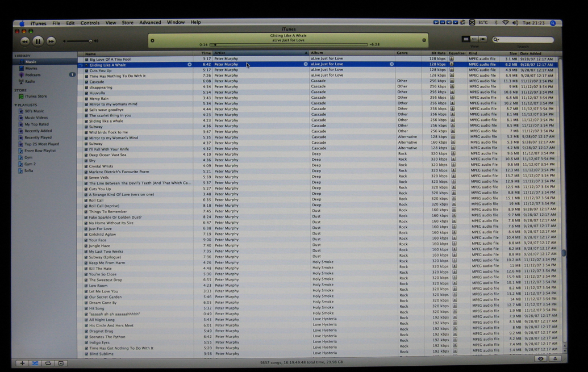Image resolution: width=588 pixels, height=372 pixels.
Task: Switch to list view
Action: 466,39
